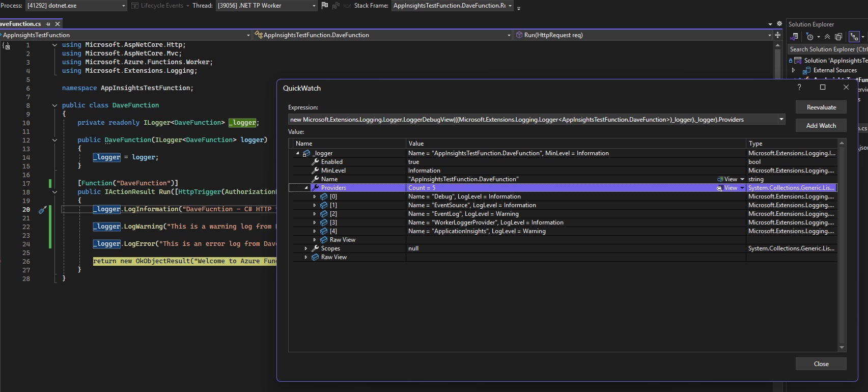Image resolution: width=868 pixels, height=392 pixels.
Task: Click the Reevaluate button
Action: pyautogui.click(x=821, y=107)
